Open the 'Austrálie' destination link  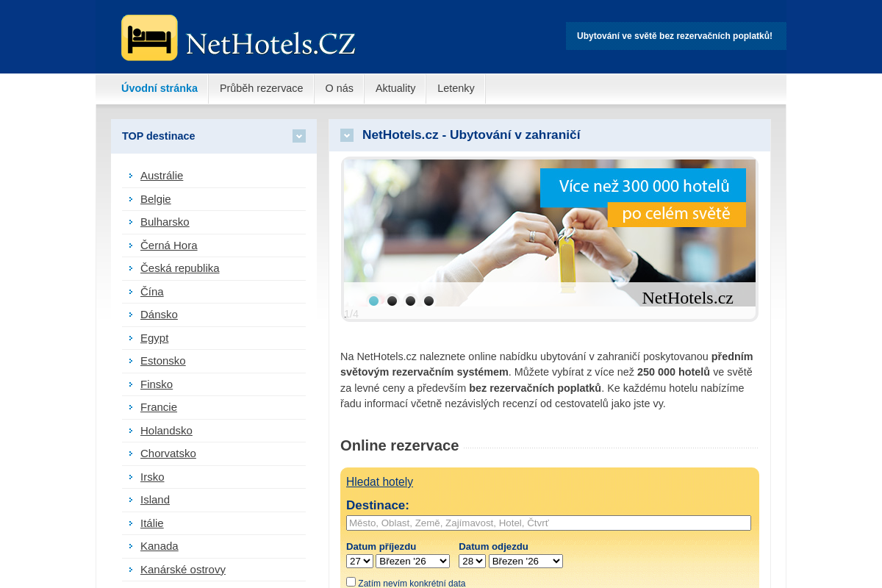162,176
